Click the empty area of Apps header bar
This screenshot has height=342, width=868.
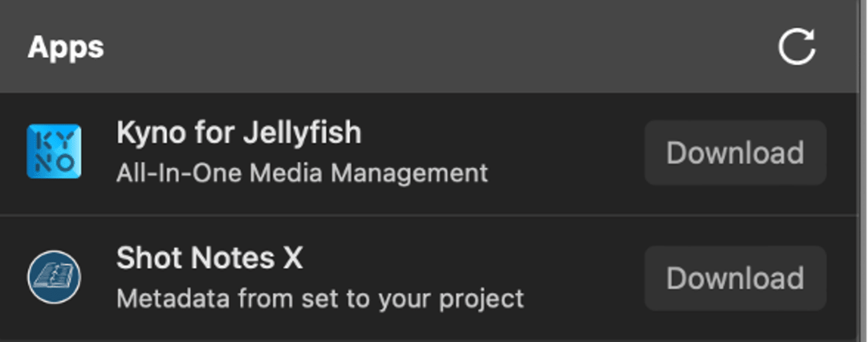click(434, 47)
